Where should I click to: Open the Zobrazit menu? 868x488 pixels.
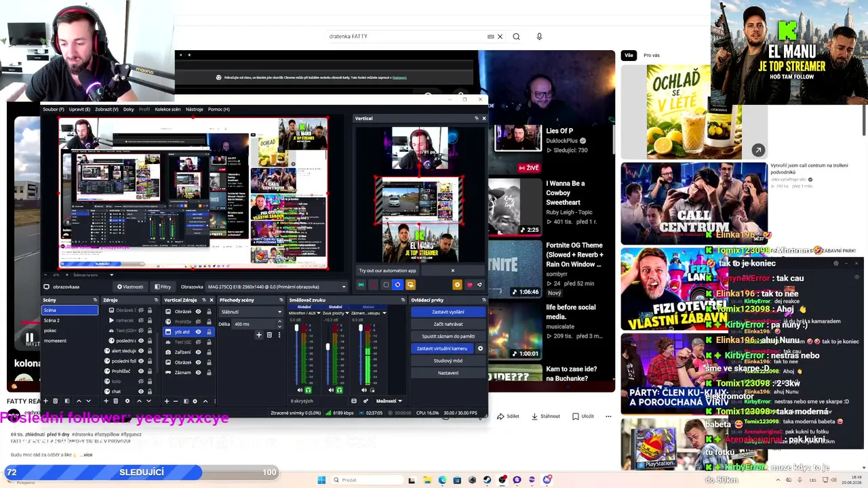coord(106,109)
